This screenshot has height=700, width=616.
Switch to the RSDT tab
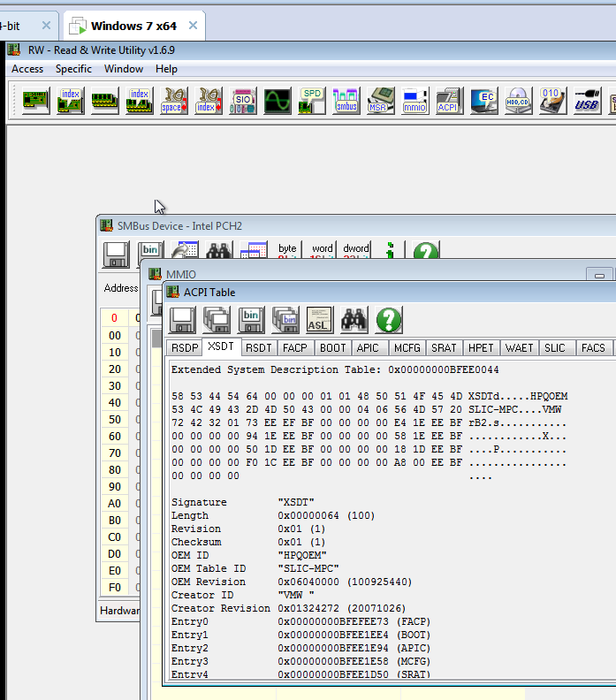click(x=258, y=347)
